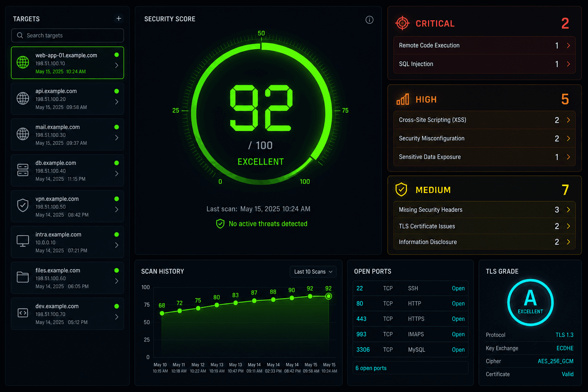
Task: Click the High count number 5
Action: point(565,99)
